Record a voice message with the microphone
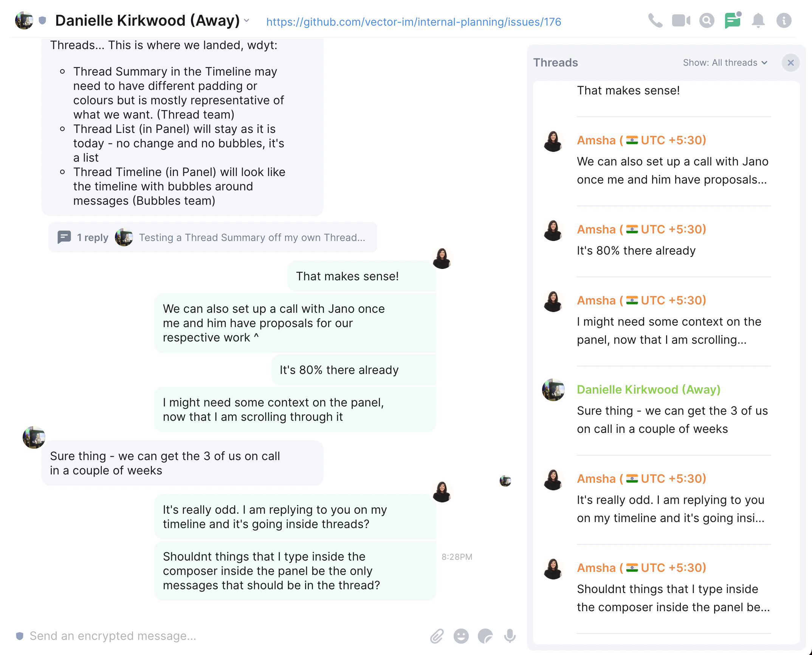The height and width of the screenshot is (655, 812). [510, 636]
